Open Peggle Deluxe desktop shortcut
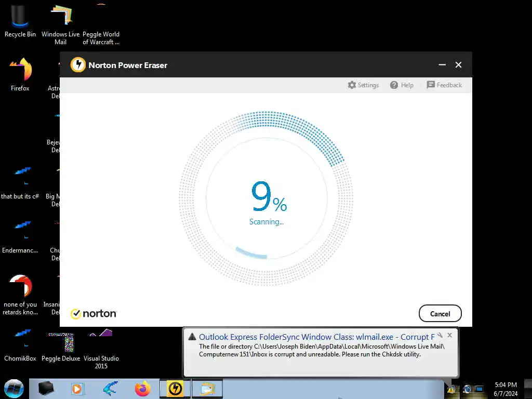This screenshot has height=399, width=532. pyautogui.click(x=61, y=347)
